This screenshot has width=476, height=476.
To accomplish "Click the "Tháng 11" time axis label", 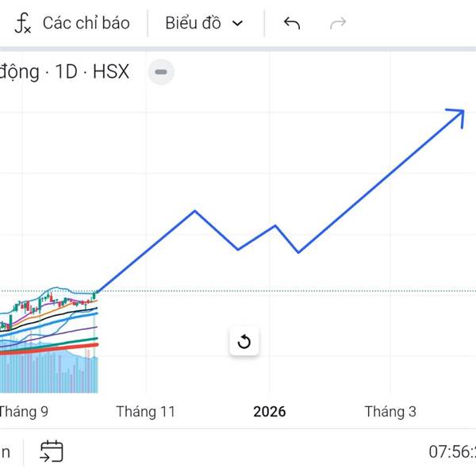I will 145,412.
